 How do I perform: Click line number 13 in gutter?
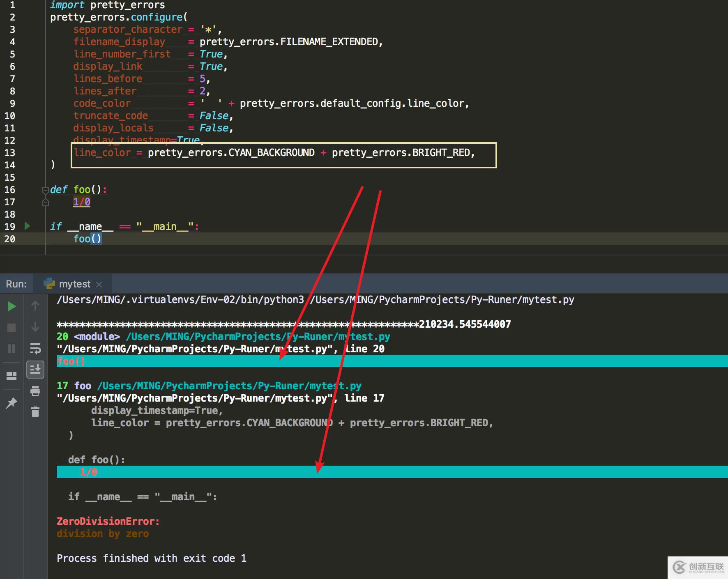[10, 153]
